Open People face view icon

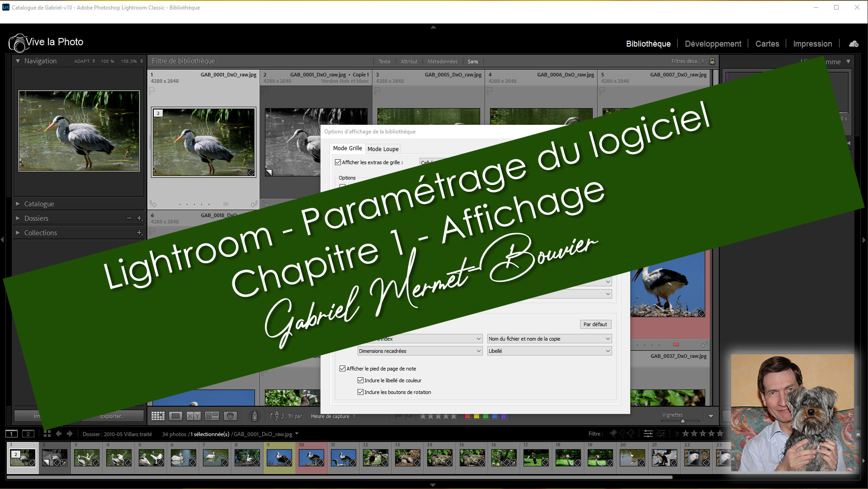click(x=230, y=416)
